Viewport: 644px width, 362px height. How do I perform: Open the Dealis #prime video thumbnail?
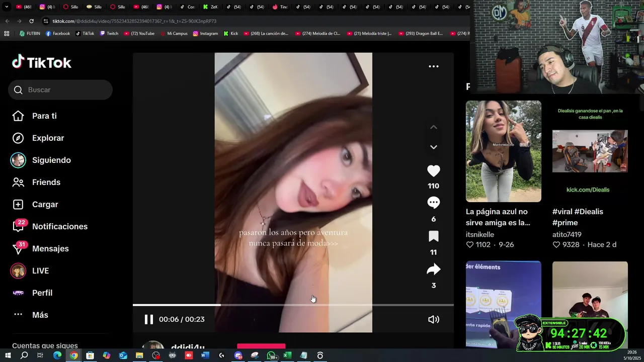590,151
